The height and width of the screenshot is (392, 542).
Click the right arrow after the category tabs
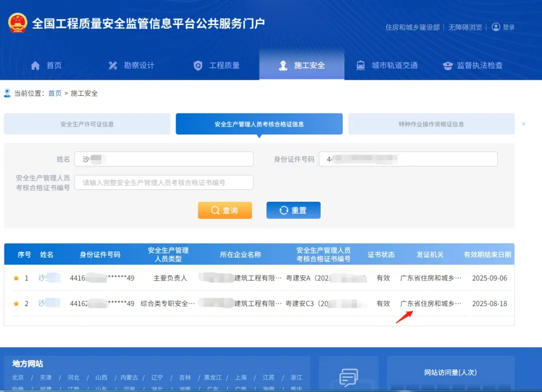pyautogui.click(x=523, y=124)
